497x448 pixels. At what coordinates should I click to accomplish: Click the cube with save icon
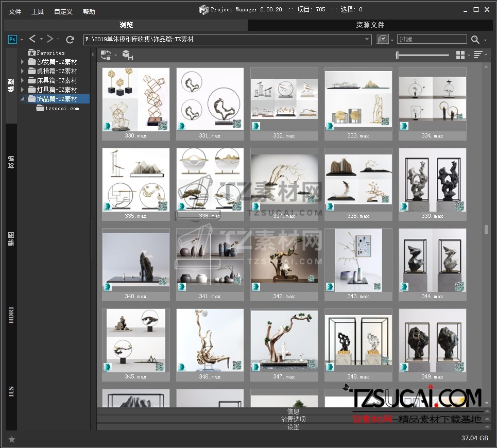pos(127,55)
